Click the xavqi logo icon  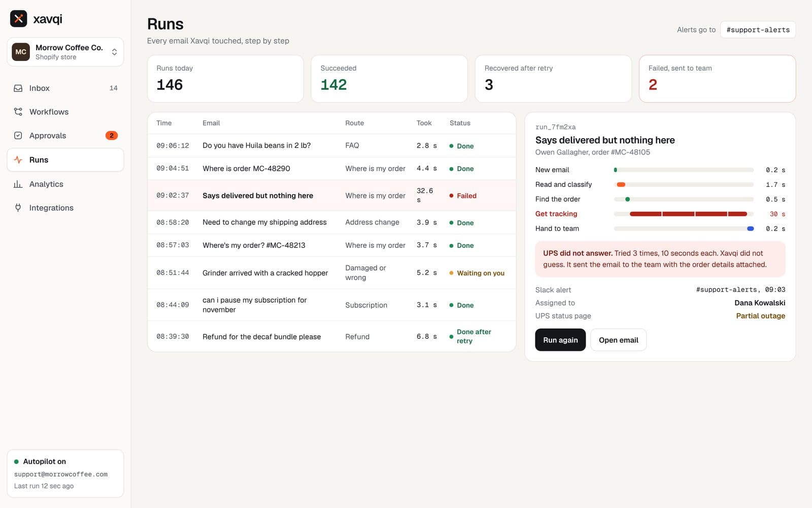pyautogui.click(x=19, y=19)
